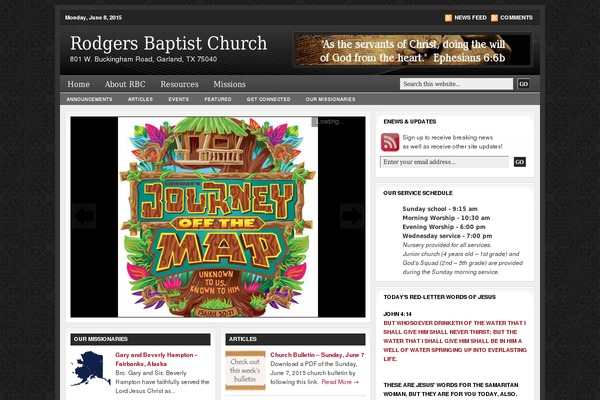Viewport: 600px width, 400px height.
Task: Click the Read More link
Action: pyautogui.click(x=340, y=382)
